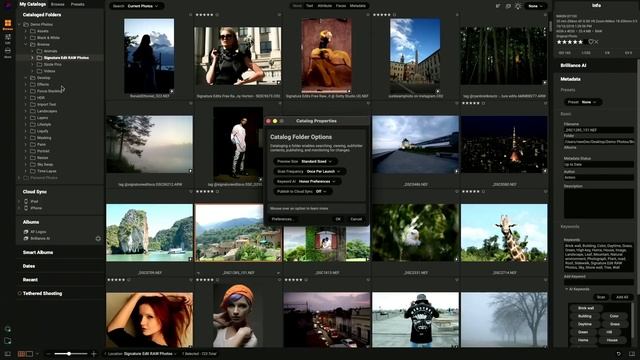Screen dimensions: 640x360
Task: Open the Preview Size Standard Sized dropdown
Action: pos(305,162)
